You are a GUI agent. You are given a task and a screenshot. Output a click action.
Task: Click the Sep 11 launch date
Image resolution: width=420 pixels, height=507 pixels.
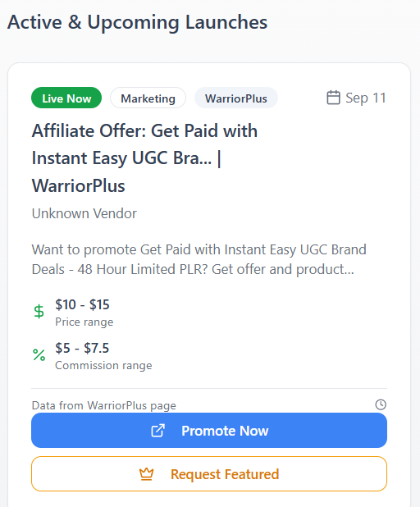tap(366, 98)
